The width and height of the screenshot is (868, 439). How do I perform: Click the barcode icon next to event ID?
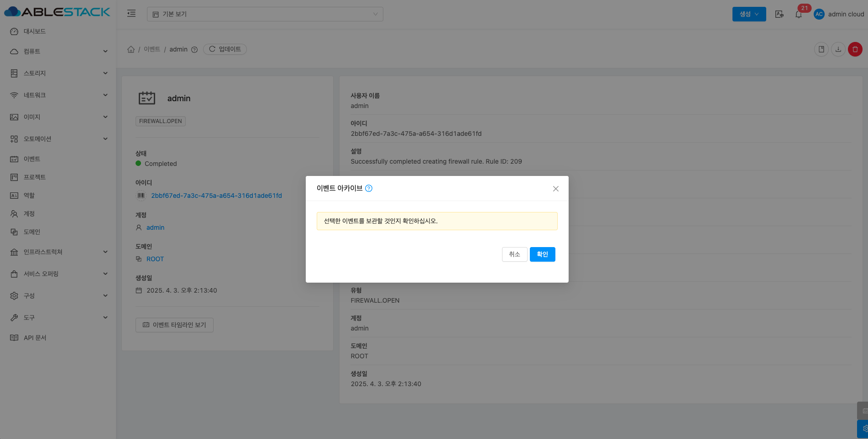pos(141,196)
